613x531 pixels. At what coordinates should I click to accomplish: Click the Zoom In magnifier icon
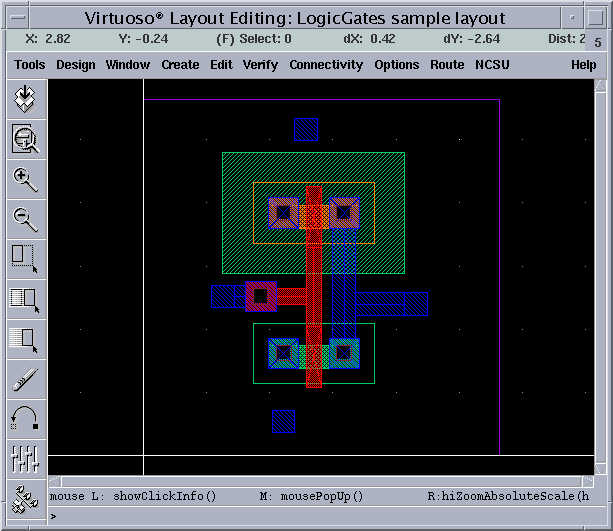24,179
